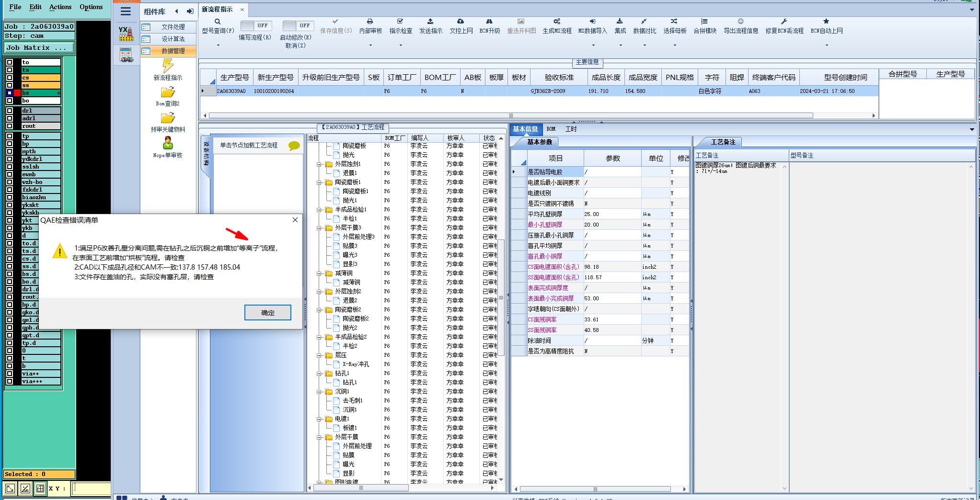Click the calculator icon in sidebar
Screen dimensions: 980x500
coord(127,55)
